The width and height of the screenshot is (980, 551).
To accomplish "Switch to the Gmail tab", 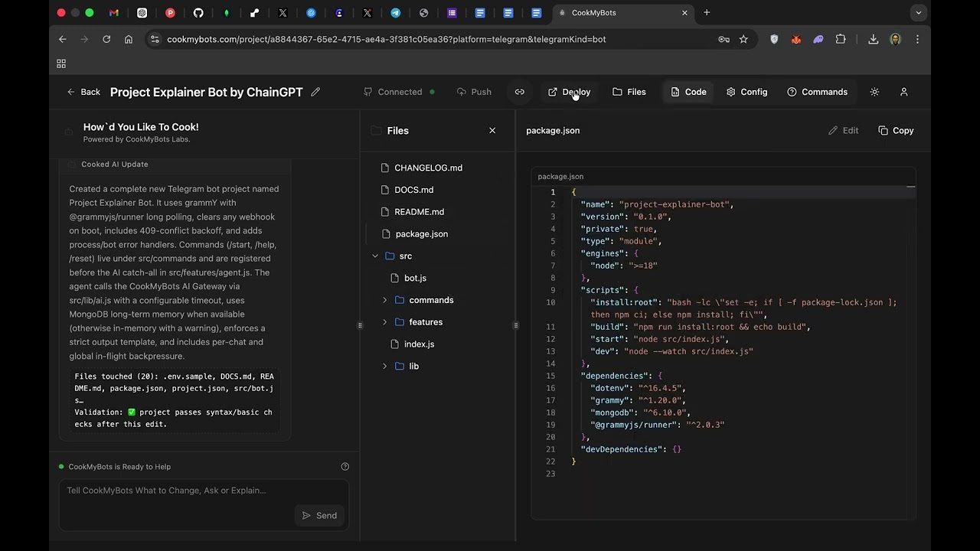I will [x=114, y=13].
